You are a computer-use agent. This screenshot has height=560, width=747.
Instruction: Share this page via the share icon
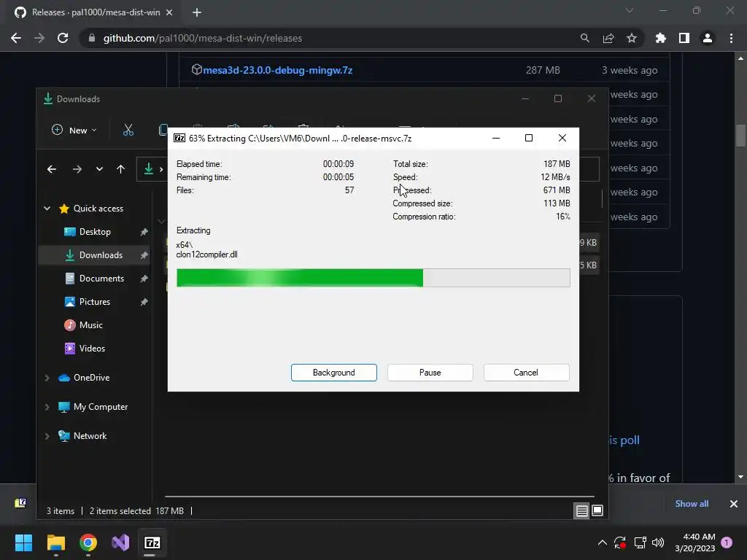[608, 38]
